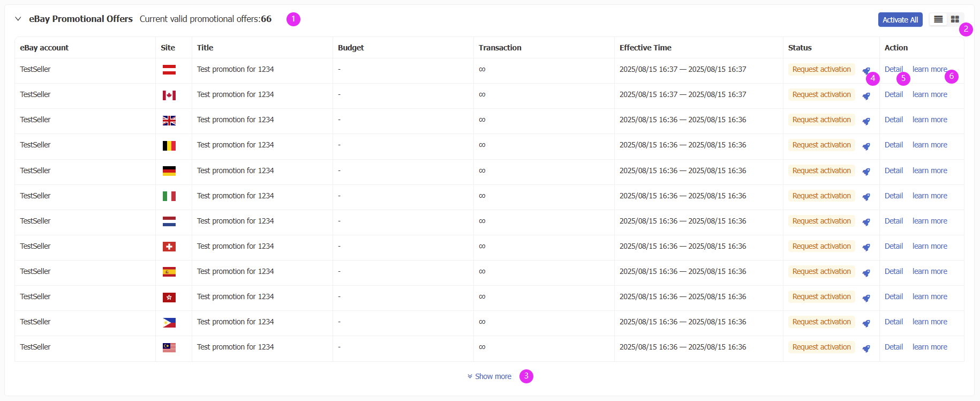
Task: Click TestSeller in the Austria row
Action: click(x=35, y=69)
